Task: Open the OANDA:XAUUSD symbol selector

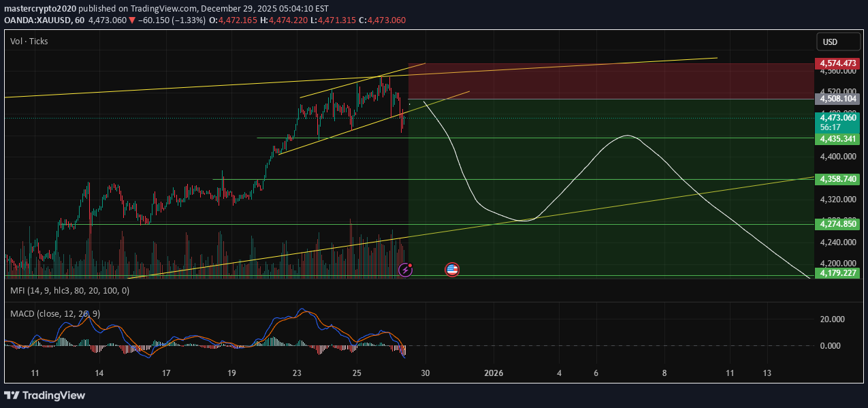Action: point(39,20)
